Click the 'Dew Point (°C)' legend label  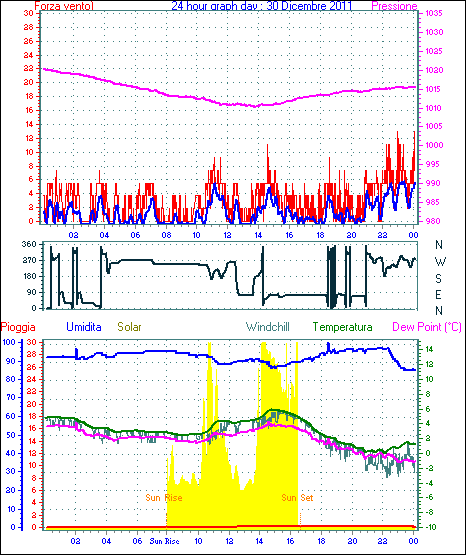pyautogui.click(x=427, y=327)
